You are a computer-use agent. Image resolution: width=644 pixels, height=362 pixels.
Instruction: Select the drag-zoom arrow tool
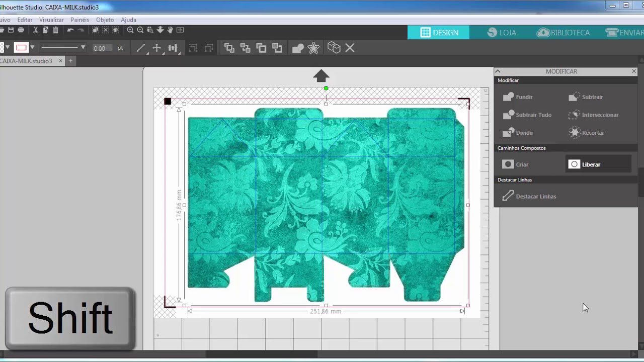coord(160,30)
